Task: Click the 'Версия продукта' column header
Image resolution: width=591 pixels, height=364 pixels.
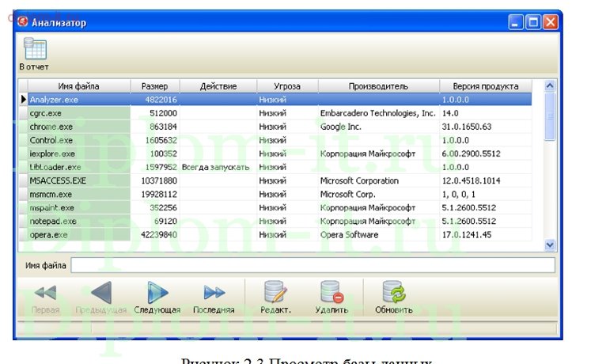Action: coord(486,86)
